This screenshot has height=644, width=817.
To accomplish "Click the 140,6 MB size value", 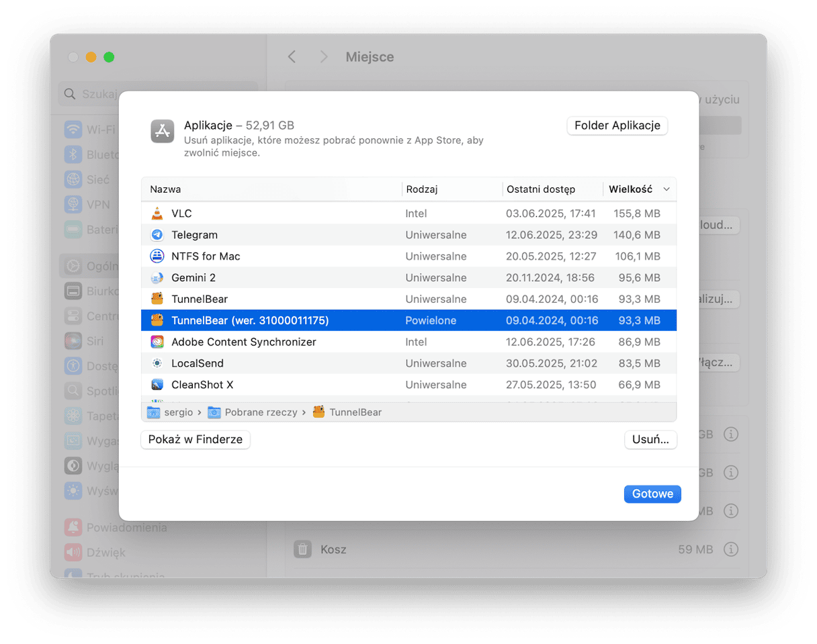I will click(x=637, y=235).
